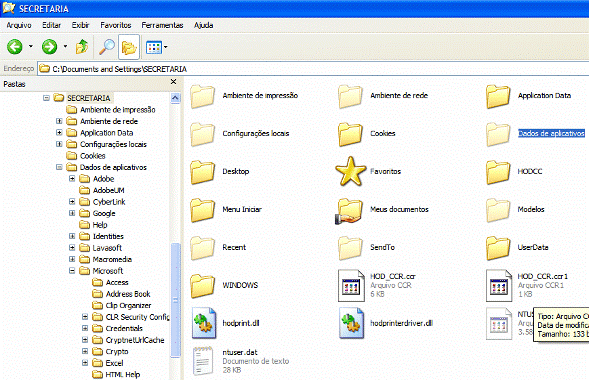Expand the Google tree node
This screenshot has height=380, width=589.
(x=72, y=213)
